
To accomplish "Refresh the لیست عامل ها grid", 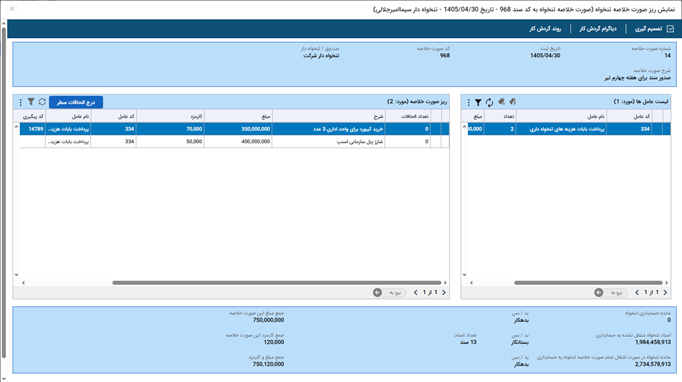I will pyautogui.click(x=489, y=102).
